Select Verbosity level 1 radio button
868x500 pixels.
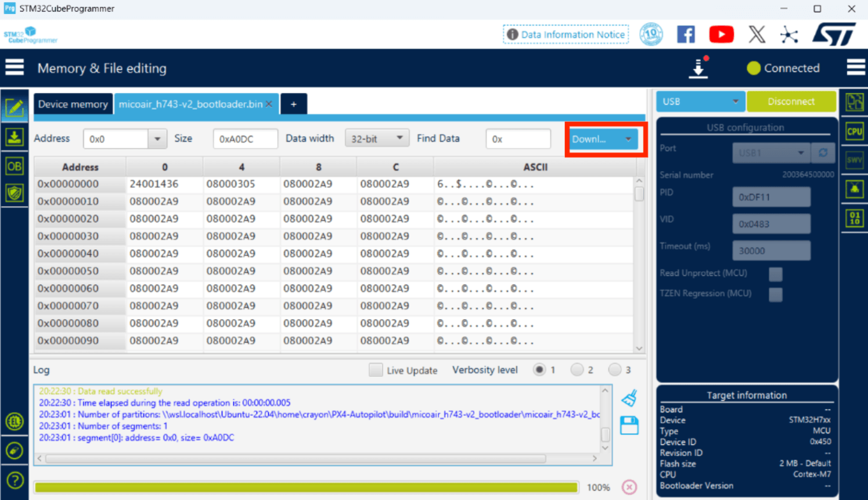(539, 369)
